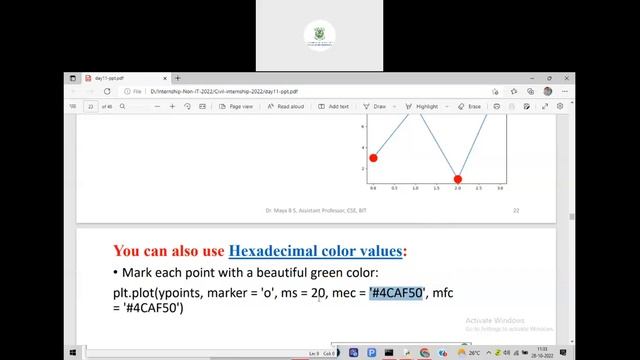Open the blue P taskbar application
The image size is (640, 360).
[x=371, y=352]
